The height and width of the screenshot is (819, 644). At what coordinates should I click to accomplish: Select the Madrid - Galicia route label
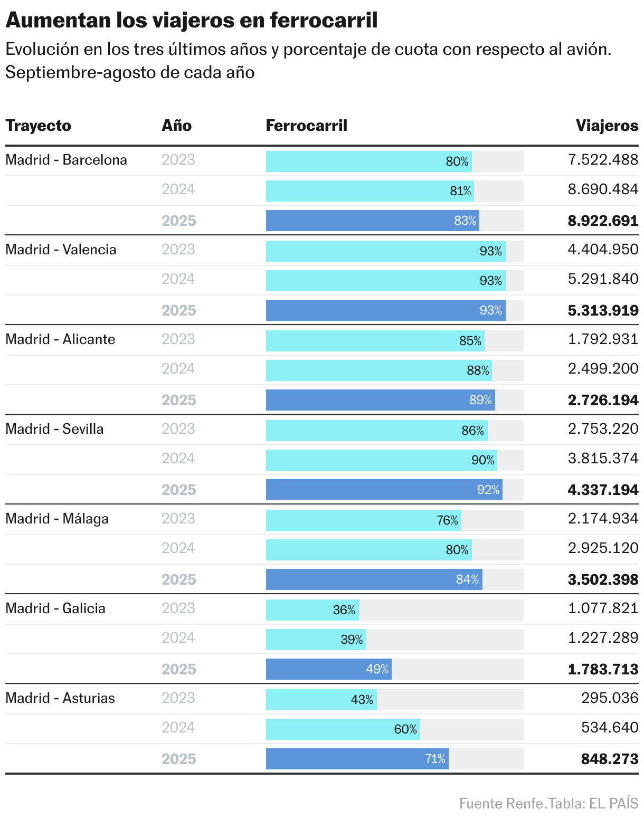point(55,608)
